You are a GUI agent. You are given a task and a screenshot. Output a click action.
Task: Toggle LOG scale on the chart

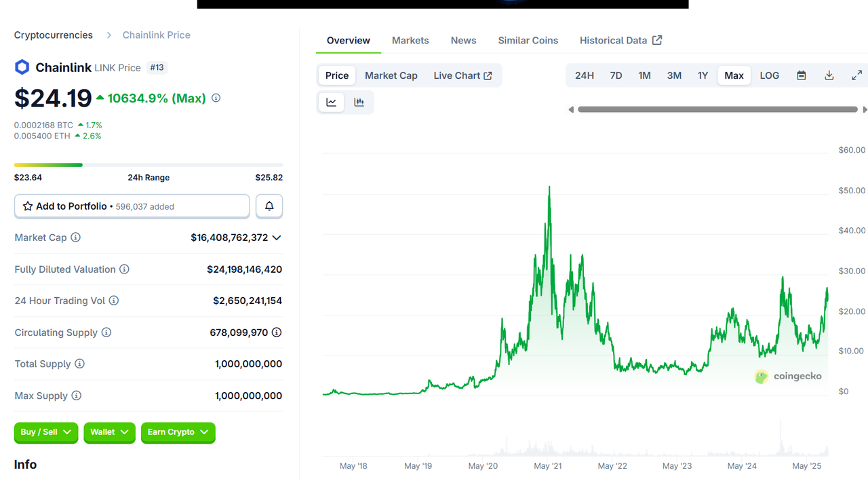[x=770, y=75]
